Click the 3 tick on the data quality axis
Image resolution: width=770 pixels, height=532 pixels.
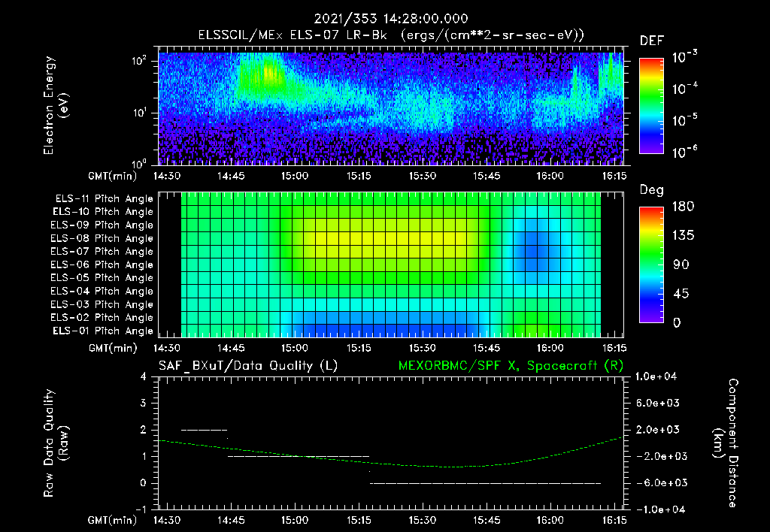[144, 404]
